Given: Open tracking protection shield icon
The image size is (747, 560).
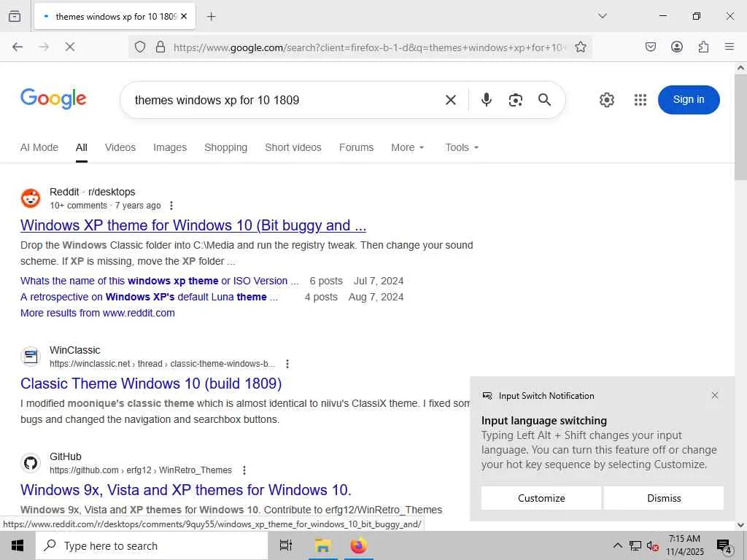Looking at the screenshot, I should [139, 47].
